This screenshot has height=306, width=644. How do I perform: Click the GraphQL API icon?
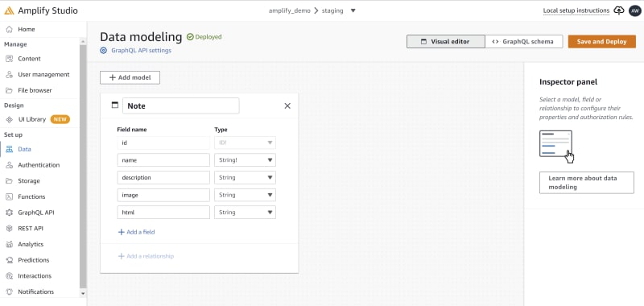tap(10, 213)
